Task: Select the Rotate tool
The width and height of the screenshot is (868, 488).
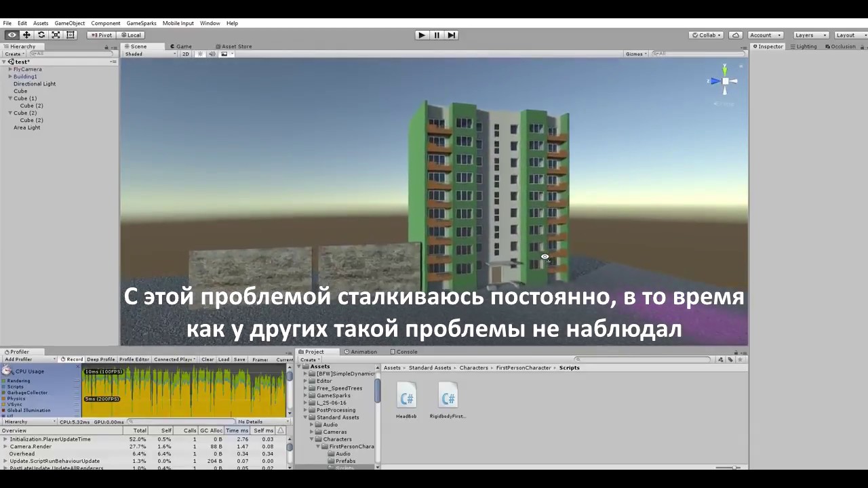Action: pyautogui.click(x=41, y=35)
